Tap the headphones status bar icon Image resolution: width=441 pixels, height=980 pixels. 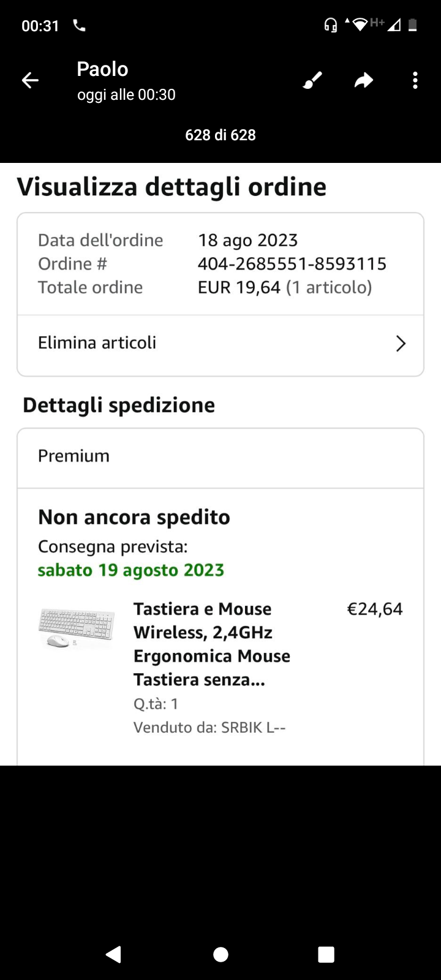[x=331, y=25]
